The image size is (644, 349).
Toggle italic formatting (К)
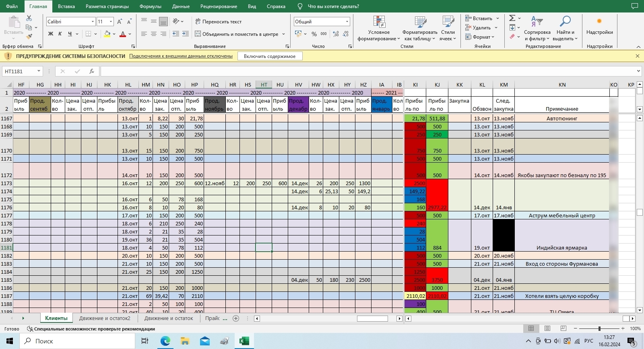click(x=60, y=34)
